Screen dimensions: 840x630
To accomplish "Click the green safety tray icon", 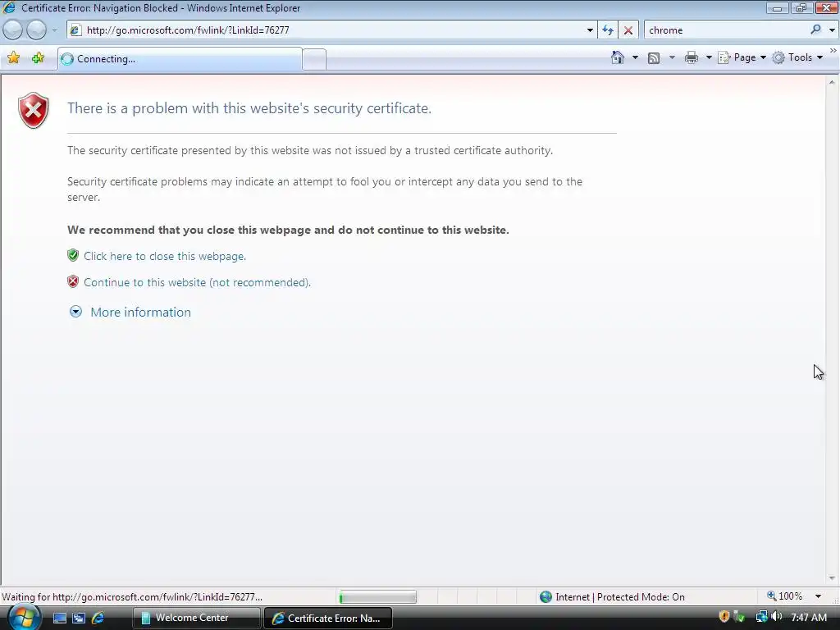I will point(739,617).
